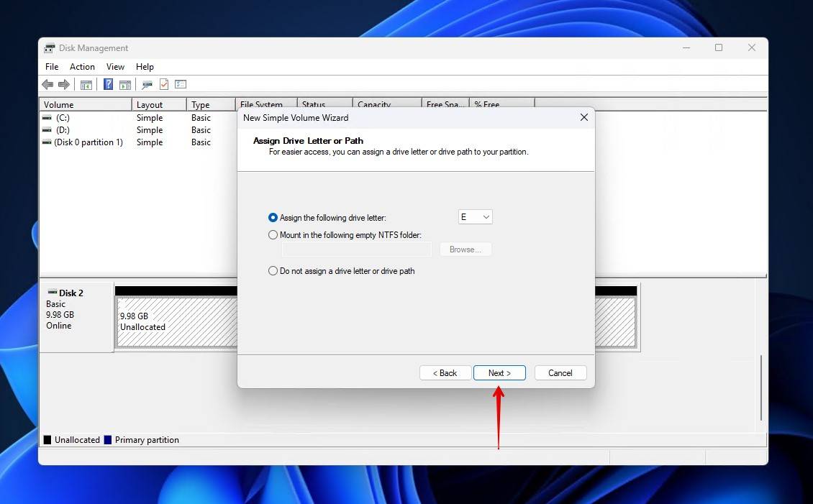
Task: Select 'Assign the following drive letter' option
Action: coord(273,217)
